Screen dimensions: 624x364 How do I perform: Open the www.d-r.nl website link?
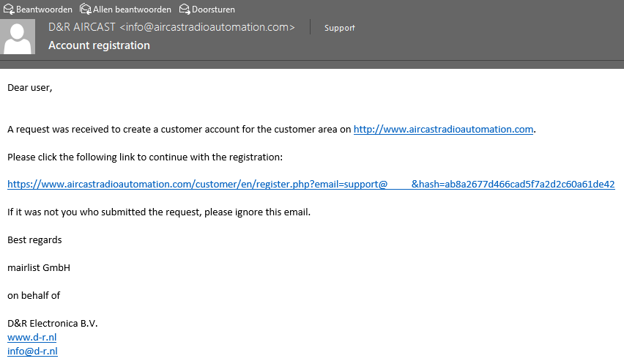click(x=31, y=338)
